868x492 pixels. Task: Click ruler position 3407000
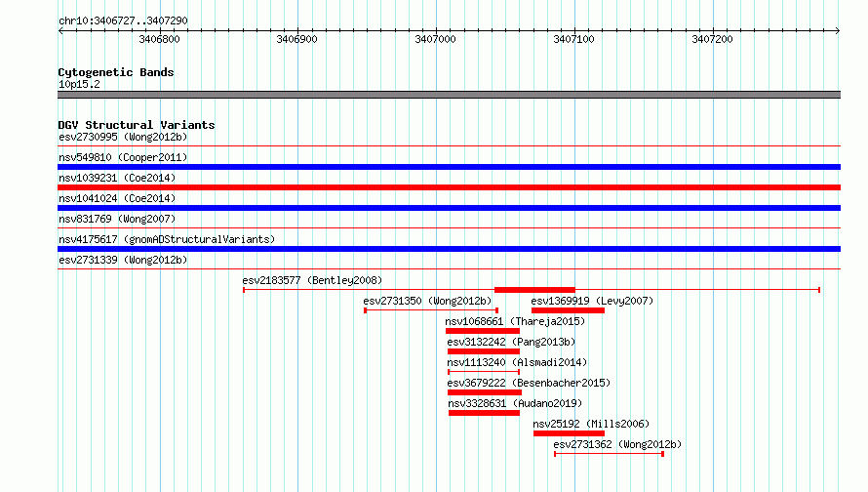click(x=436, y=39)
